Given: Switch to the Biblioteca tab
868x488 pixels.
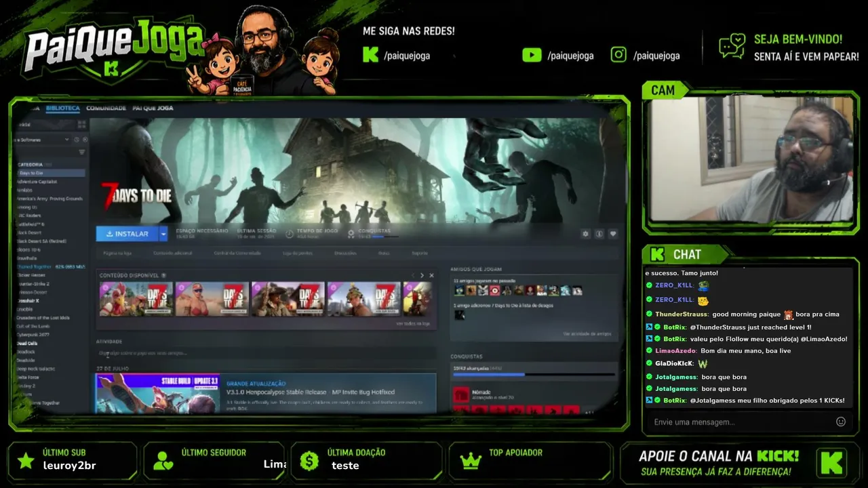Looking at the screenshot, I should pyautogui.click(x=63, y=108).
